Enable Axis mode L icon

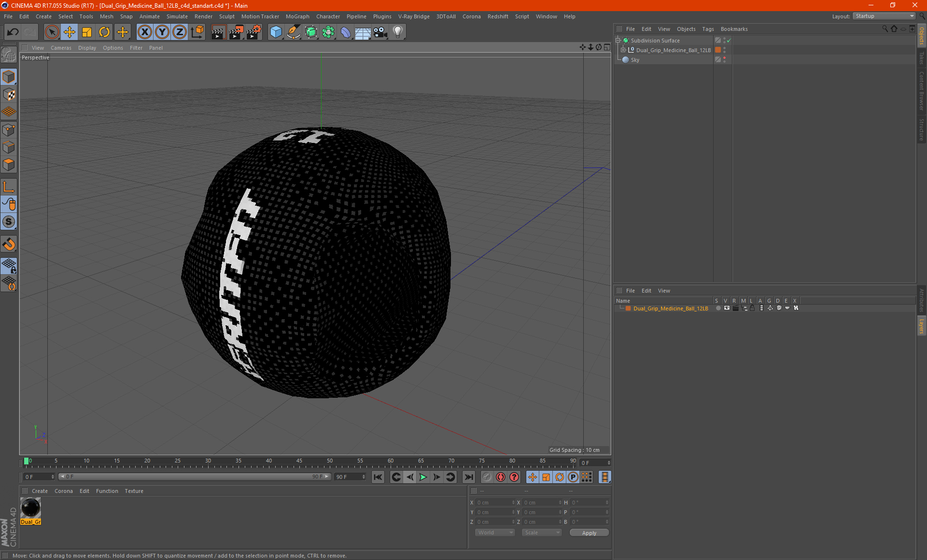[x=9, y=187]
